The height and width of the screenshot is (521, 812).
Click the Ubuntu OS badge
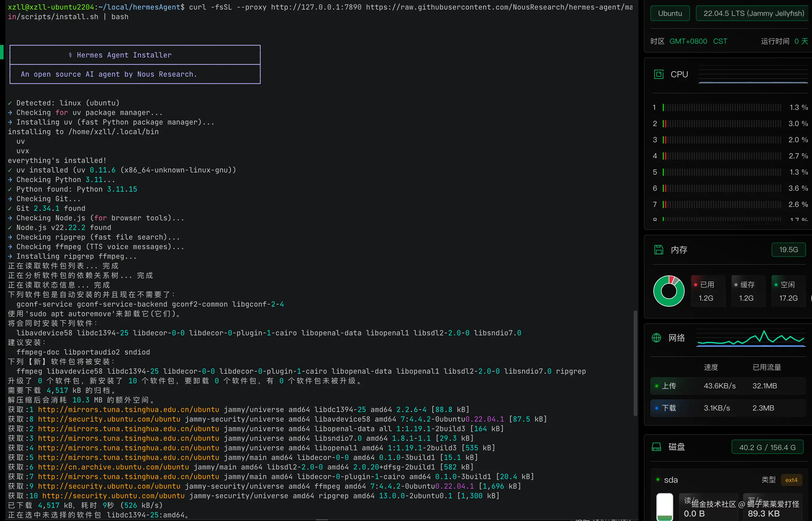coord(670,13)
